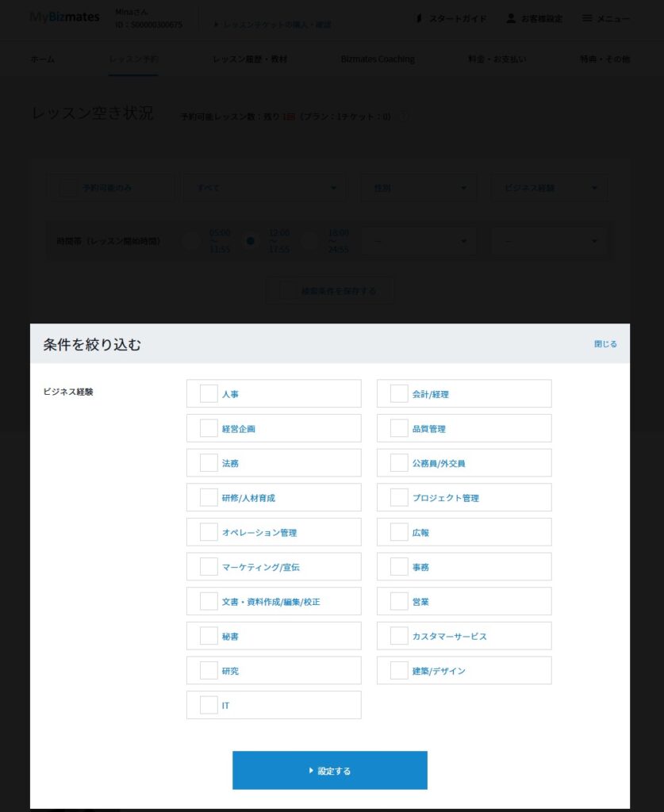The image size is (664, 812).
Task: Enable the 品質管理 filter
Action: click(399, 428)
